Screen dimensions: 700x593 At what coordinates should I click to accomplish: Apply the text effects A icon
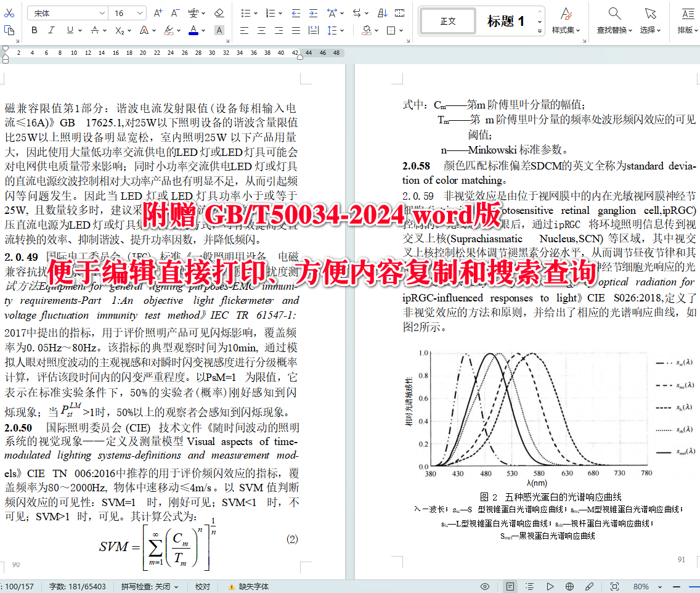tap(144, 30)
